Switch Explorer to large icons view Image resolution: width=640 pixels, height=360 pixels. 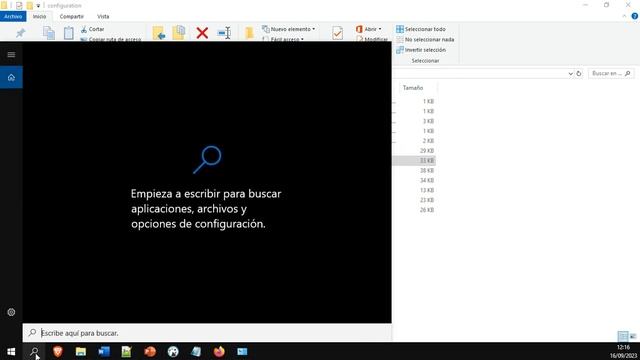[x=633, y=336]
